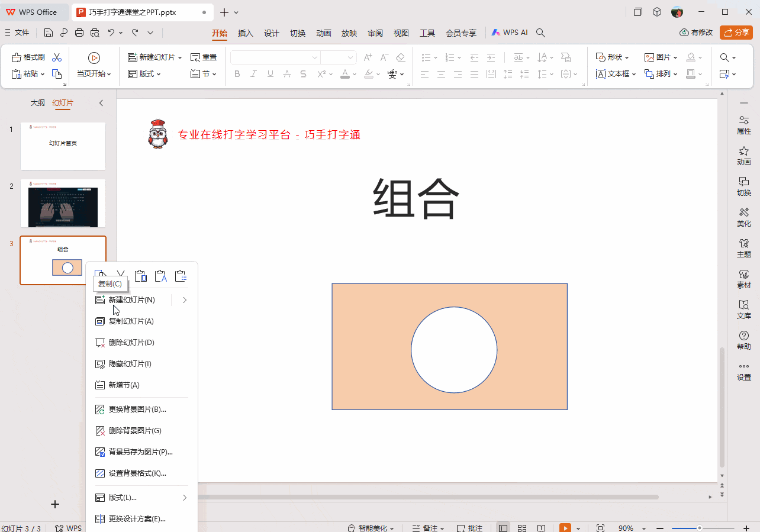
Task: Click the orange slideshow play button in status bar
Action: 565,528
